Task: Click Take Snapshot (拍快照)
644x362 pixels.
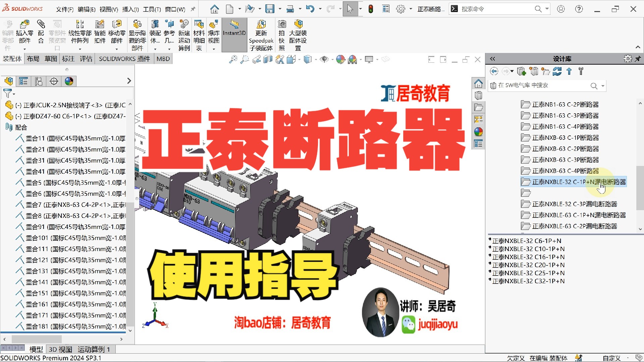Action: point(282,35)
